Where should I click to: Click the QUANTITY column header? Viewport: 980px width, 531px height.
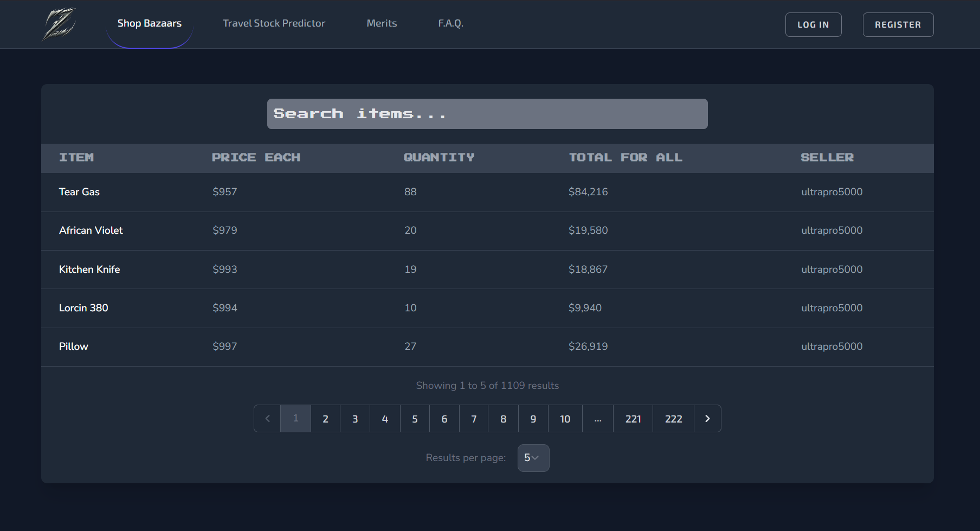click(439, 157)
